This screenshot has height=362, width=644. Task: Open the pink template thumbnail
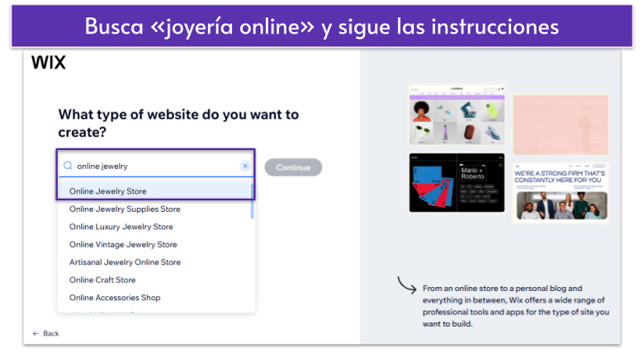pos(561,125)
